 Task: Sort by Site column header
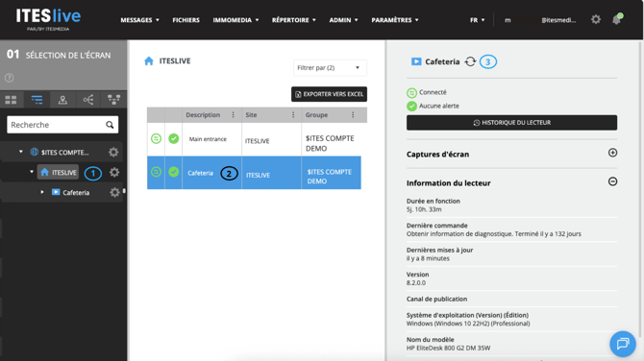251,115
